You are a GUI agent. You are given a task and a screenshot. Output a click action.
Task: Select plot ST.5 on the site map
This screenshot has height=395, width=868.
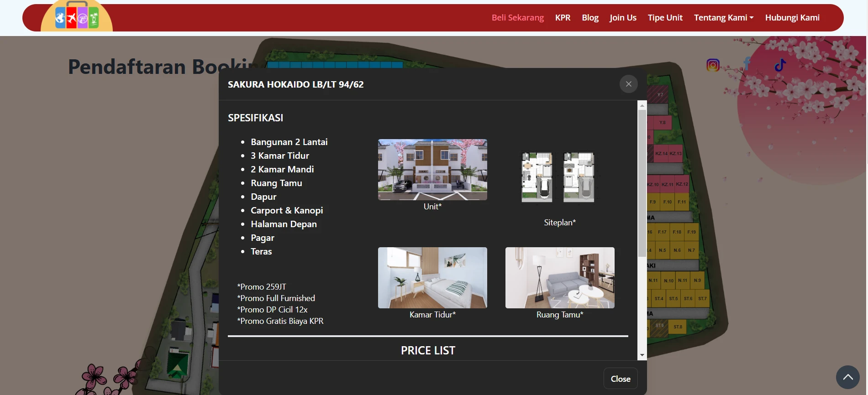point(673,298)
